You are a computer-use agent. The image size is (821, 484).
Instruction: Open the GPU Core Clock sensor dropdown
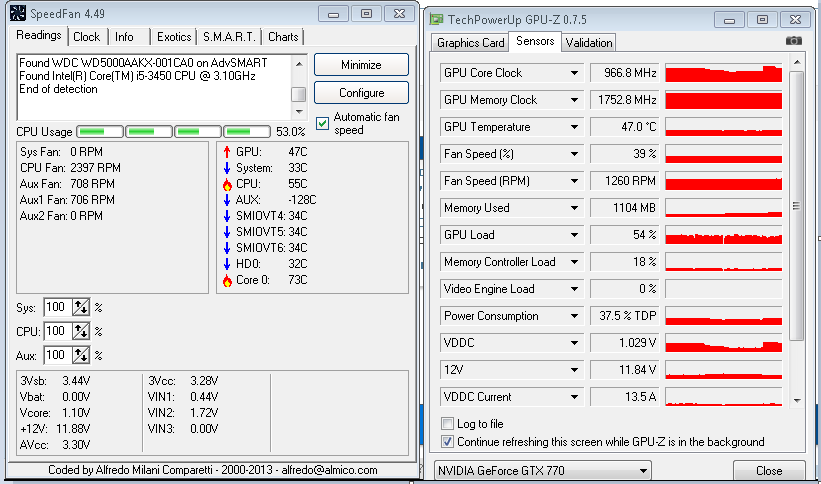click(x=574, y=73)
